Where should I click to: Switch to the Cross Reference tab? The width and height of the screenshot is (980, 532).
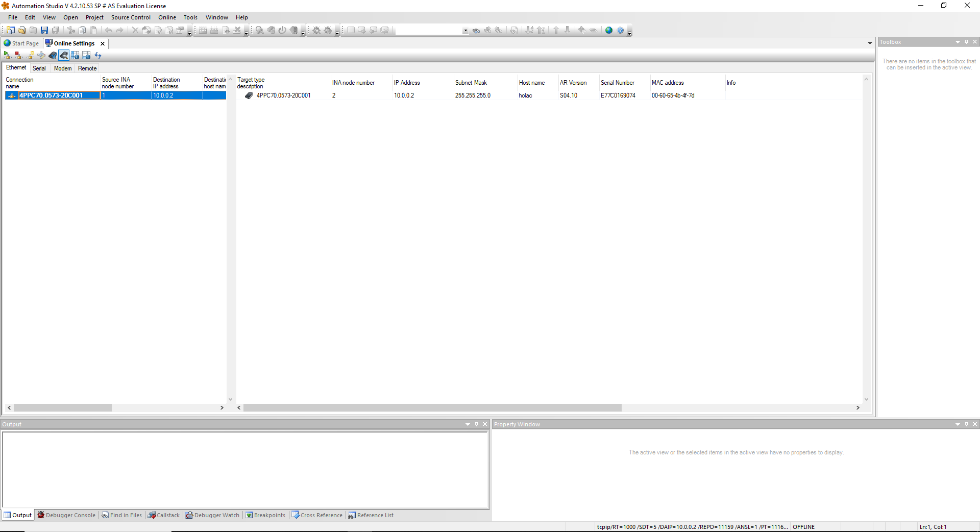tap(317, 515)
